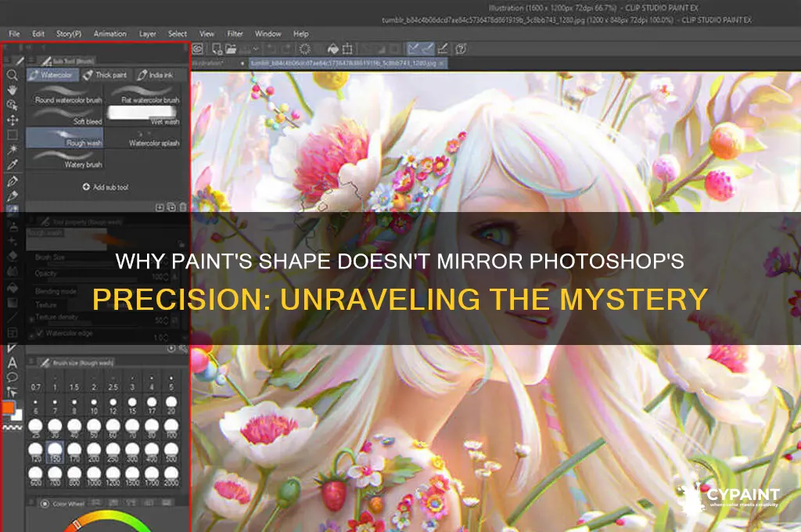Select the Correct line tool below balloon
801x532 pixels.
pos(13,392)
